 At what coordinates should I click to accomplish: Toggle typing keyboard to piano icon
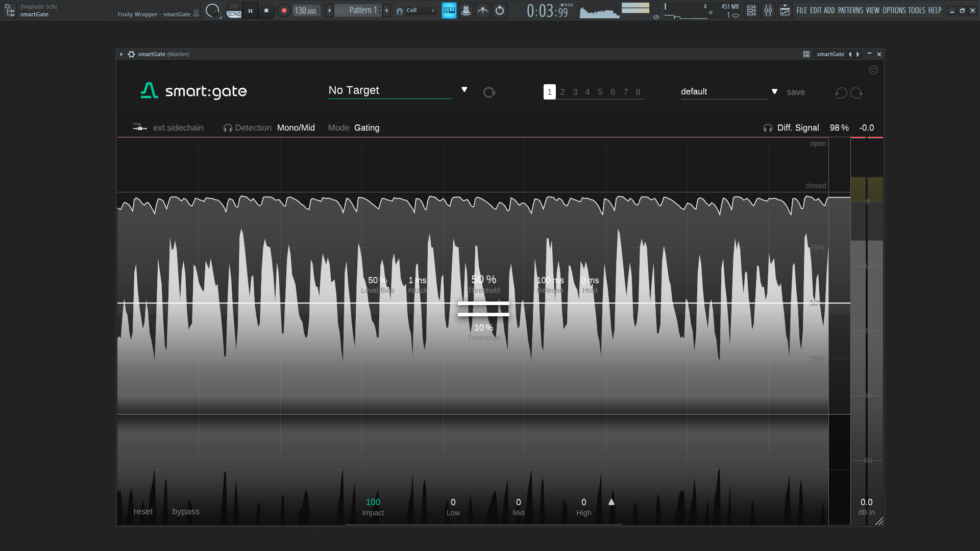449,10
